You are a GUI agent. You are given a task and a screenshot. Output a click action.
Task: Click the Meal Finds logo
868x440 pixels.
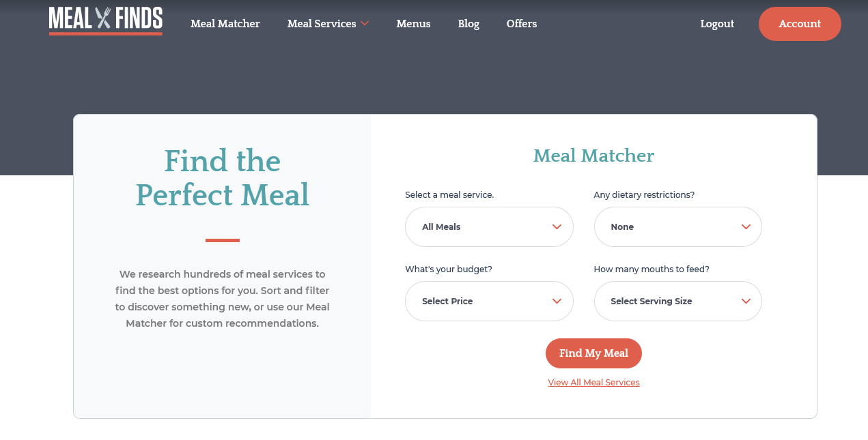coord(105,22)
